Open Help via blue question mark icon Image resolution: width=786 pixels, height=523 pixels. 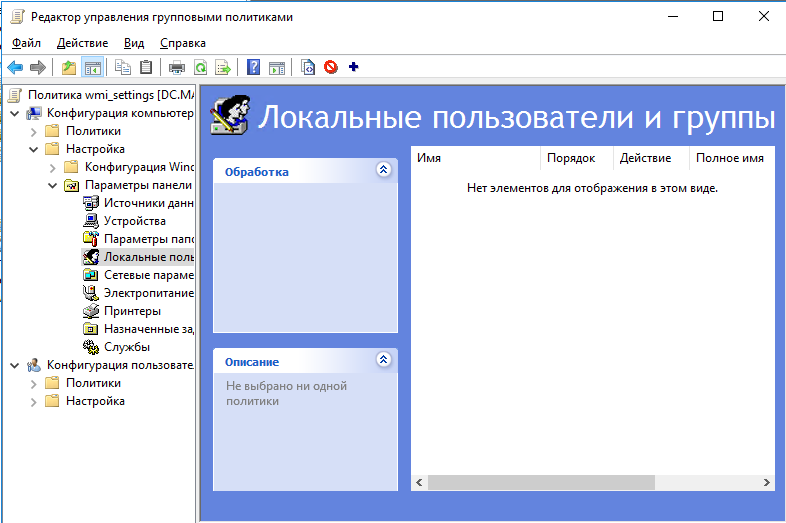point(254,68)
